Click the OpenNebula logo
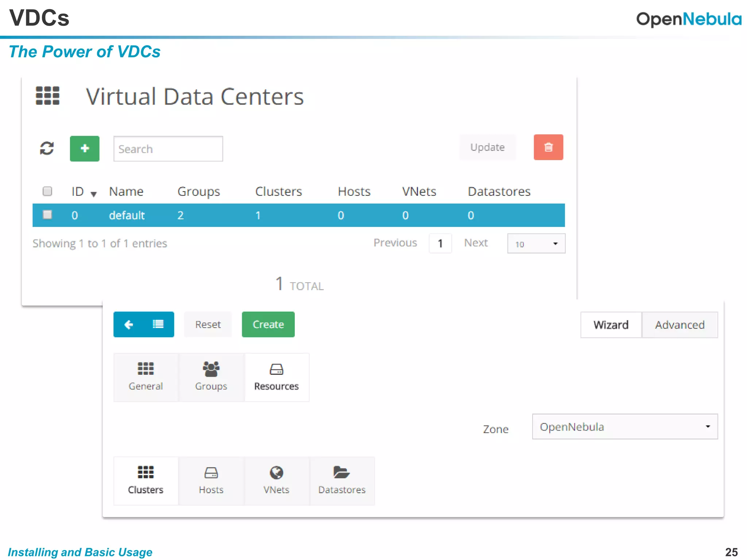 click(x=689, y=19)
